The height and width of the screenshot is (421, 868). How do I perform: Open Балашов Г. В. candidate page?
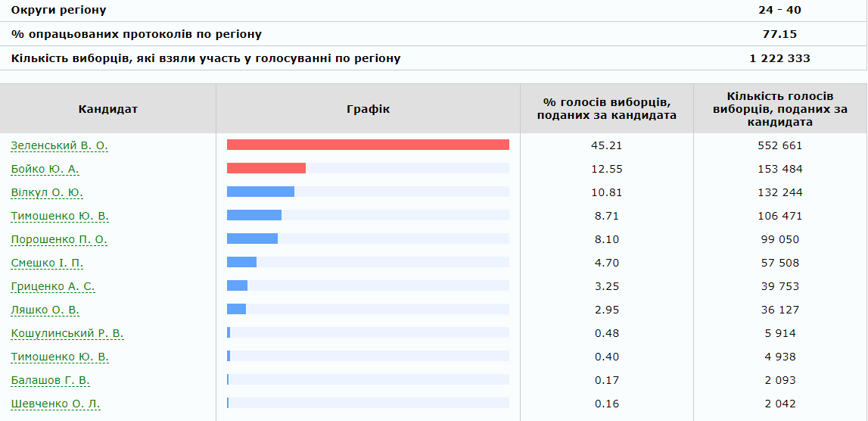tap(50, 380)
